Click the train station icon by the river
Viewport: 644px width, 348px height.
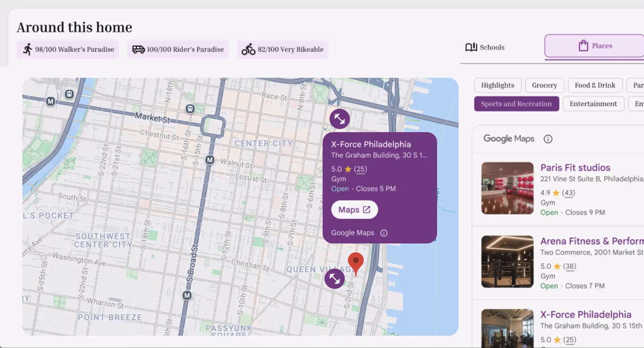tap(69, 94)
